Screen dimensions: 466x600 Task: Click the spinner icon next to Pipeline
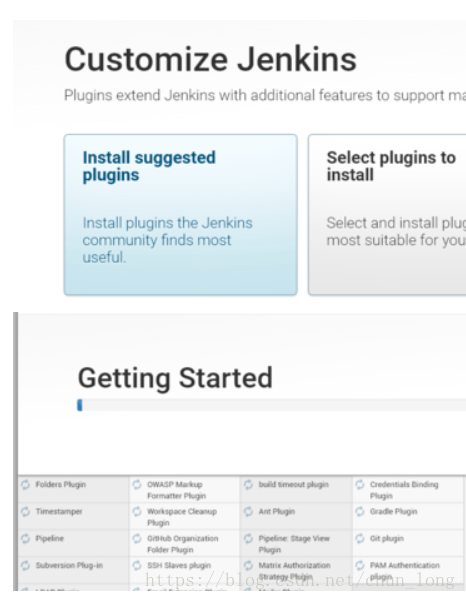pyautogui.click(x=26, y=538)
